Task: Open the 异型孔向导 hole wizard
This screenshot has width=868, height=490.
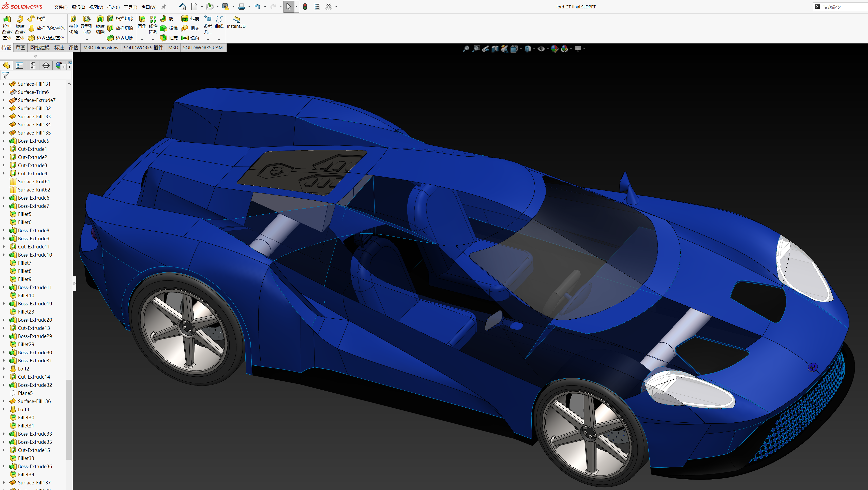Action: (x=87, y=25)
